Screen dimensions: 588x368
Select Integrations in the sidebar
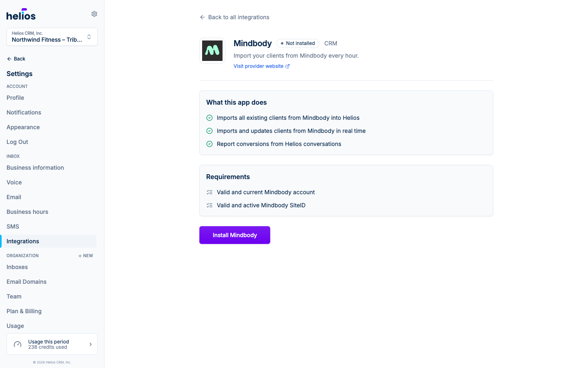(x=49, y=241)
